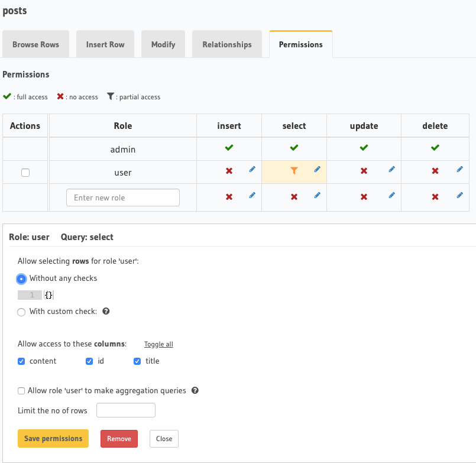Click the admin role cell

point(123,149)
